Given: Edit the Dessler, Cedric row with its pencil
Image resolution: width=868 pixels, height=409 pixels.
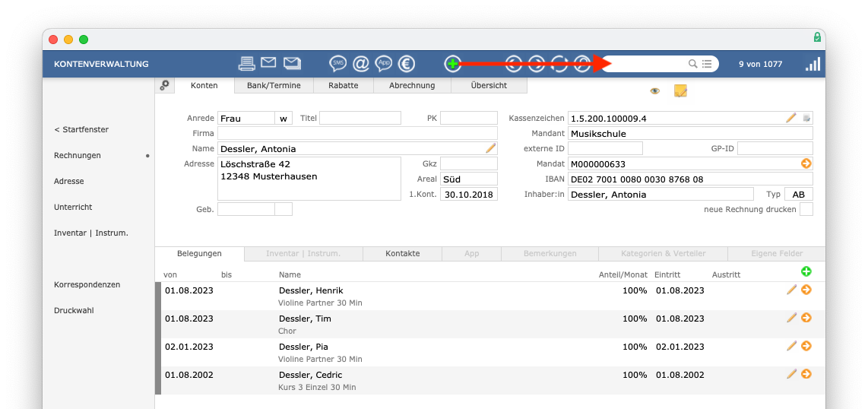Looking at the screenshot, I should pyautogui.click(x=791, y=373).
